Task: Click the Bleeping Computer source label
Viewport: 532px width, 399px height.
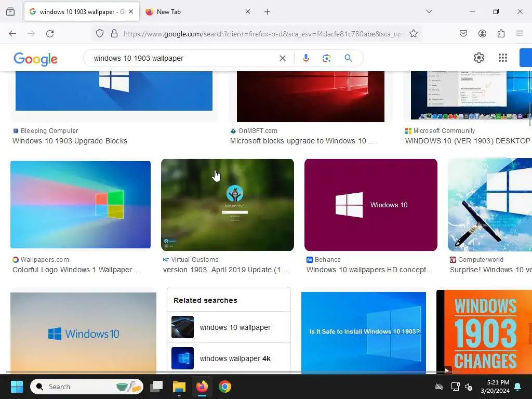Action: 49,131
